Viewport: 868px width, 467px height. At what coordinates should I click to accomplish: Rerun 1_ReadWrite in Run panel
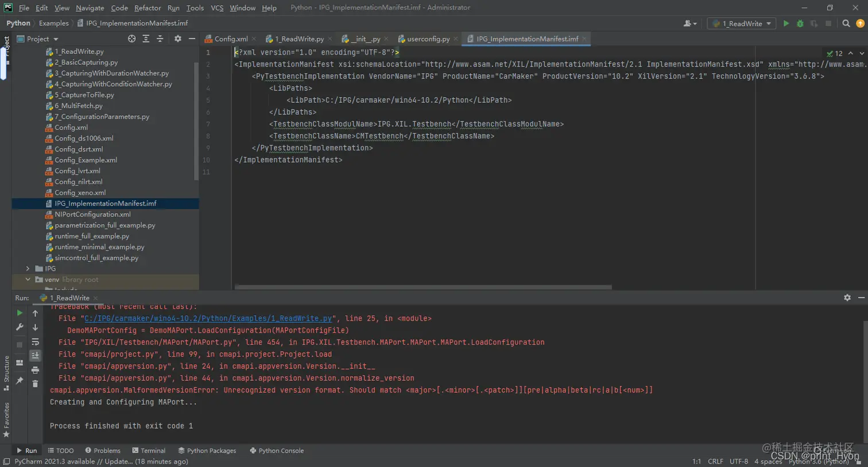pyautogui.click(x=20, y=313)
